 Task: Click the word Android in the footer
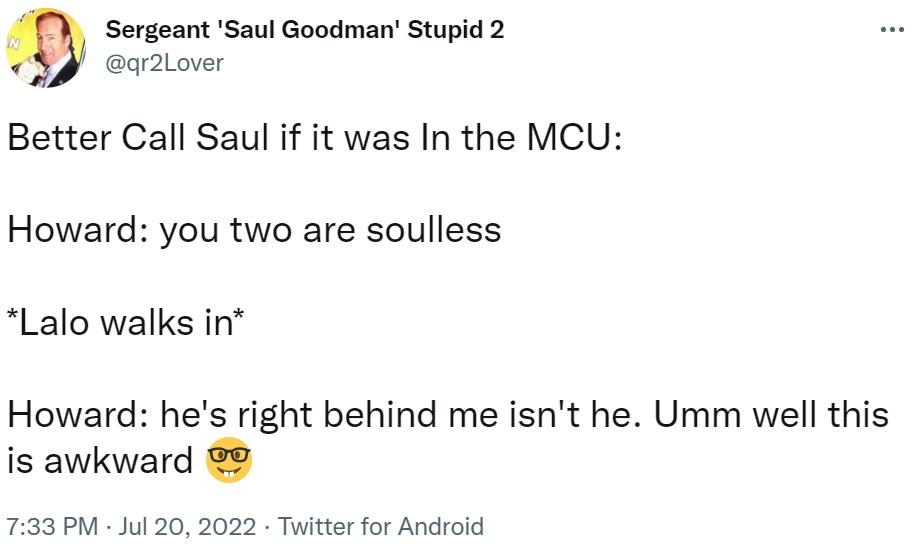coord(441,526)
